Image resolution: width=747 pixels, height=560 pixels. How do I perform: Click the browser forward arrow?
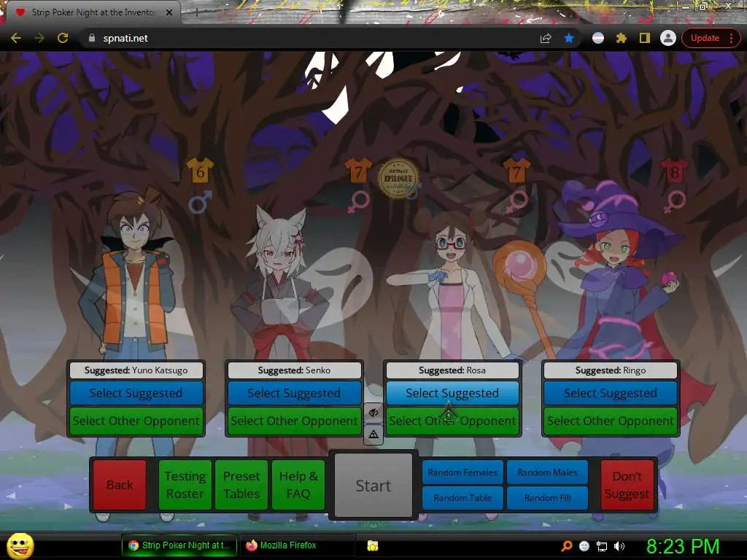pyautogui.click(x=39, y=38)
